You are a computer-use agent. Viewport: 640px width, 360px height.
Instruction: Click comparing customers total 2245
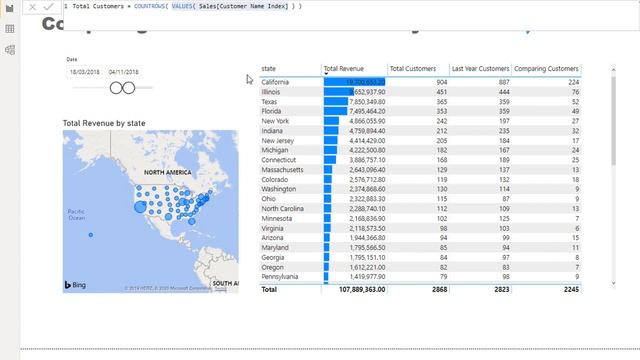(x=571, y=289)
